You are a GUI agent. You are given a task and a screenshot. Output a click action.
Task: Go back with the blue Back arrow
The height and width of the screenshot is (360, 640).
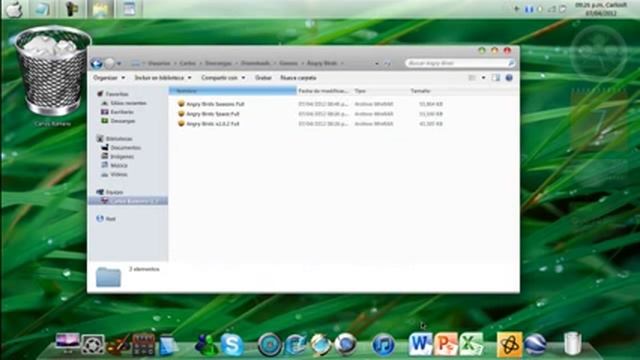97,63
